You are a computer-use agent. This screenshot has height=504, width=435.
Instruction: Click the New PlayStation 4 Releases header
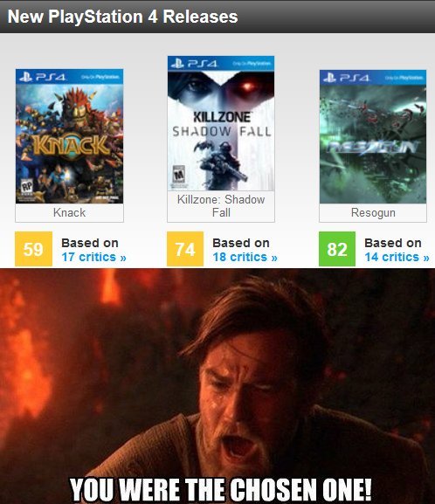tap(122, 17)
